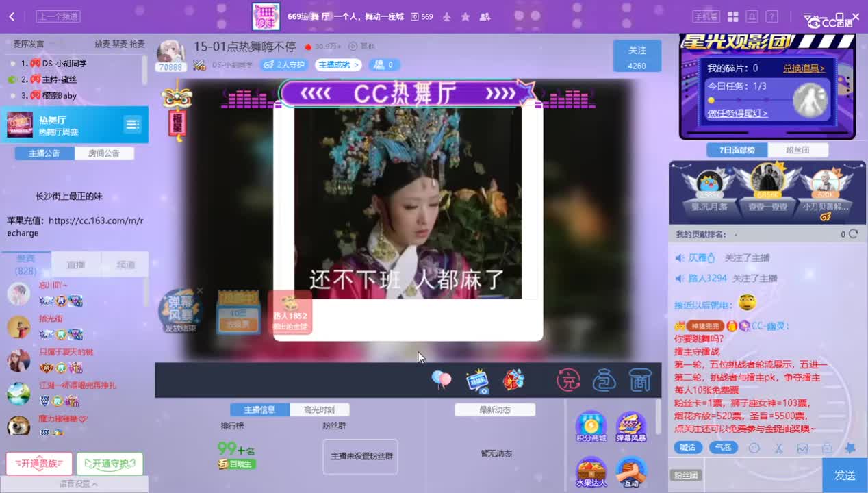Open the 路人1852 gold ingot card

[290, 312]
